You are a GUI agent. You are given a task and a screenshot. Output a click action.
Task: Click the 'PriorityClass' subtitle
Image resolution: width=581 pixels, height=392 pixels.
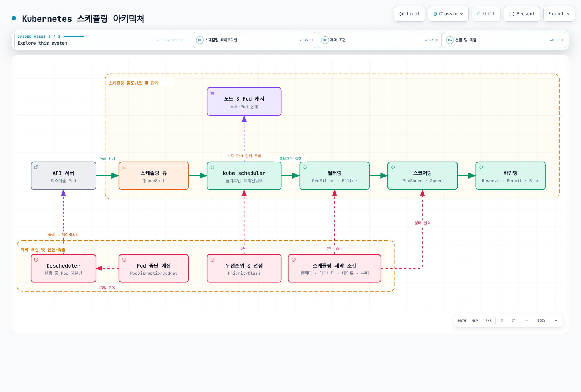[x=244, y=273]
